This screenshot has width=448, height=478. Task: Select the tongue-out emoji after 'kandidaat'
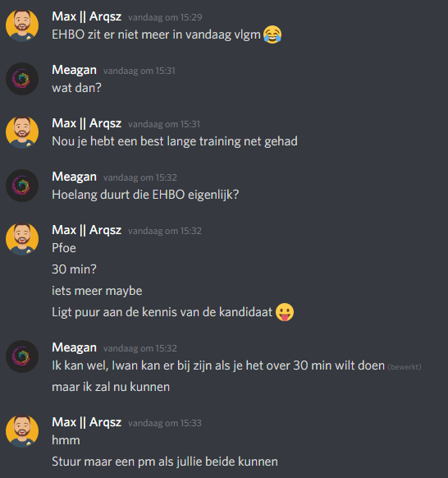(285, 312)
